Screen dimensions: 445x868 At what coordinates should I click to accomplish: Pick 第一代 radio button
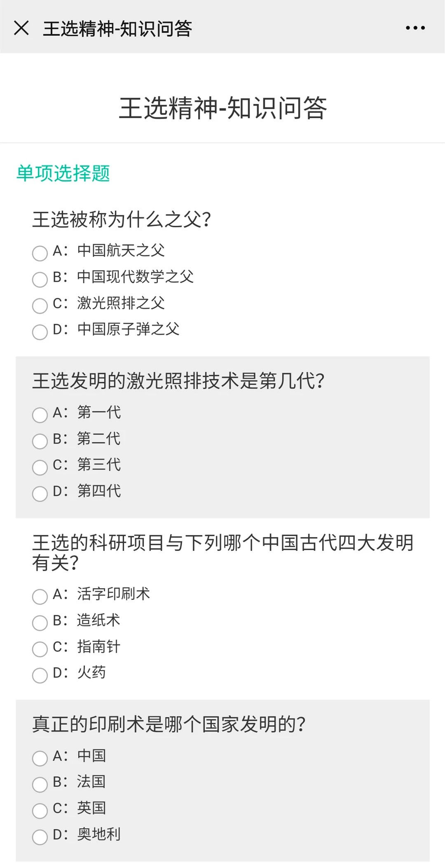[x=40, y=415]
